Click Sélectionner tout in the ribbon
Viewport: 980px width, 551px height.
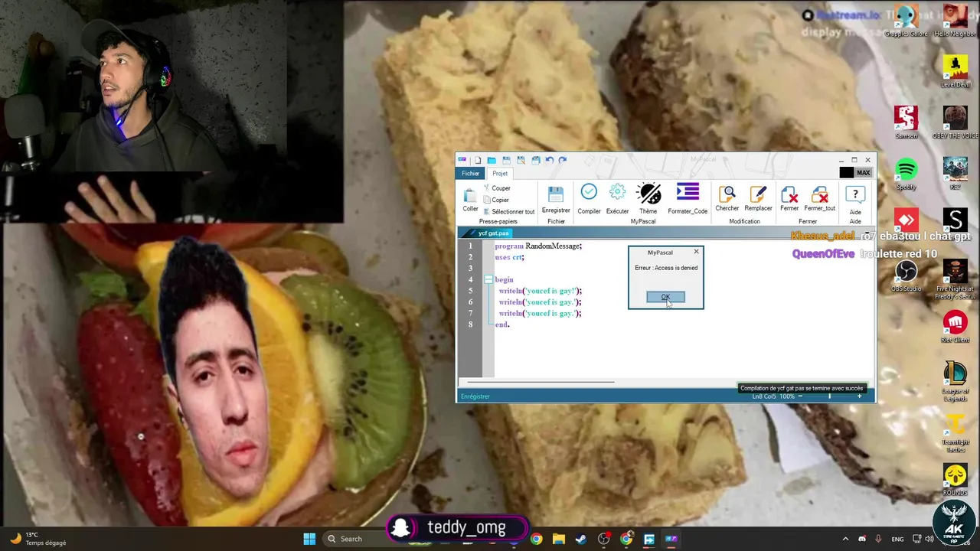pyautogui.click(x=508, y=212)
